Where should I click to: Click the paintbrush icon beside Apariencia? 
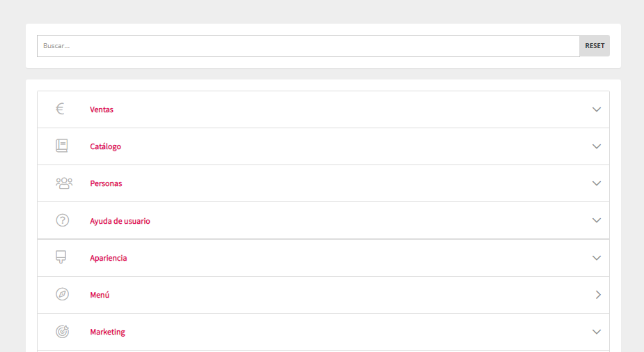coord(61,257)
